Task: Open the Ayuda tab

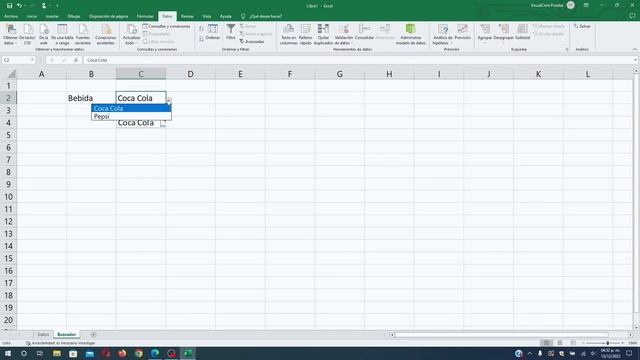Action: (x=225, y=16)
